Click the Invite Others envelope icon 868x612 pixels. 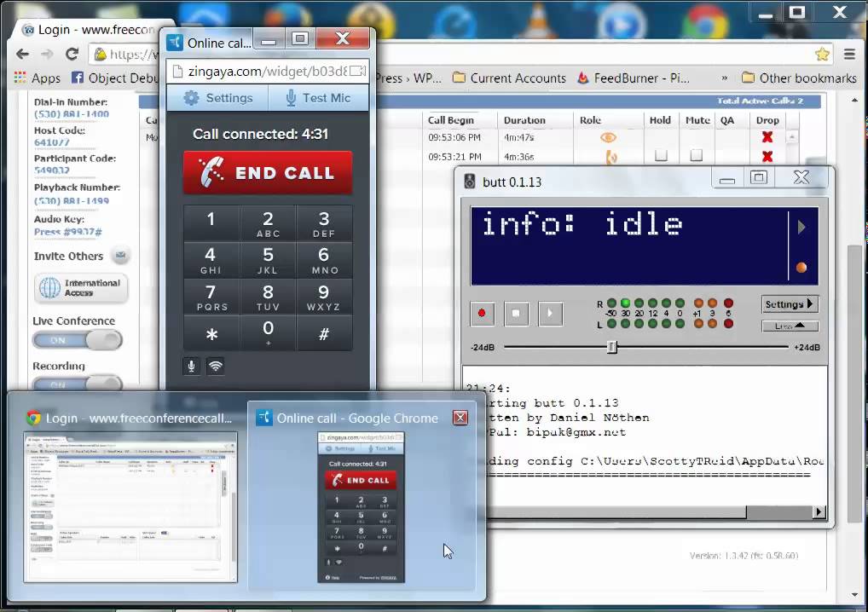pos(120,255)
